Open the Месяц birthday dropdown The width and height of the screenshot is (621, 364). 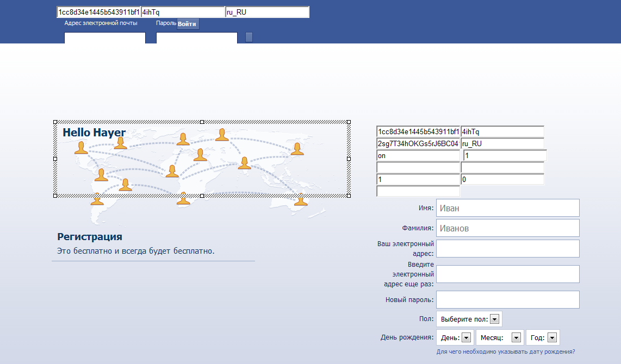coord(500,337)
